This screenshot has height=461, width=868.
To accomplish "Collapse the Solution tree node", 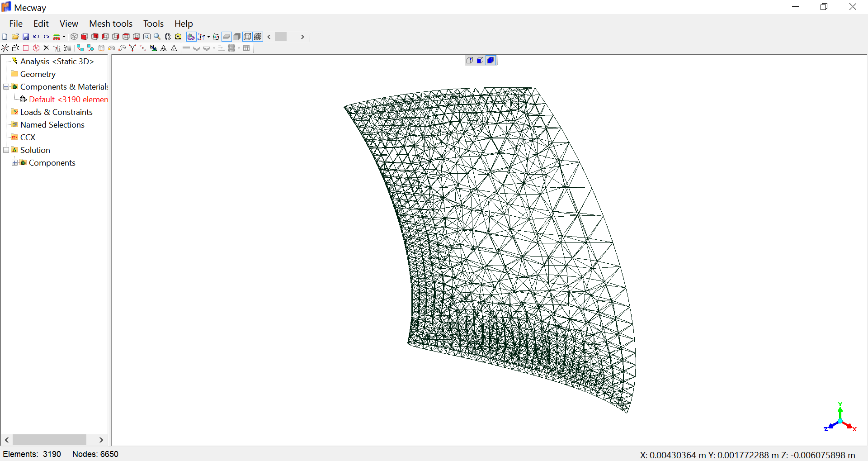I will [x=6, y=150].
